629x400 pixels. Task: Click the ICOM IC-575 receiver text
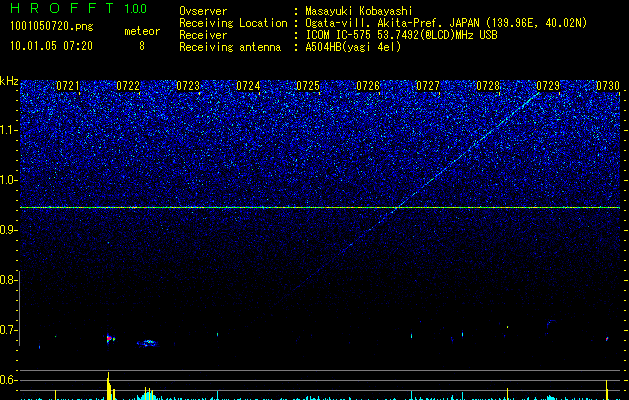[401, 35]
